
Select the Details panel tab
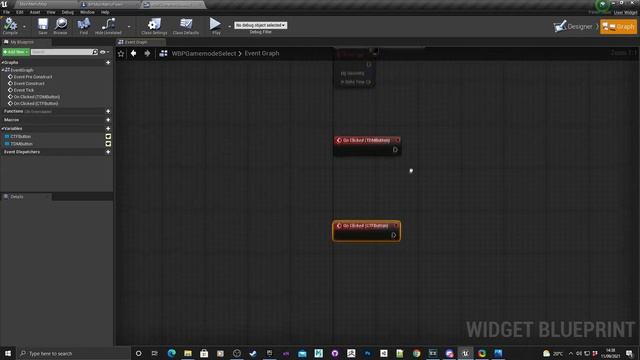tap(26, 197)
